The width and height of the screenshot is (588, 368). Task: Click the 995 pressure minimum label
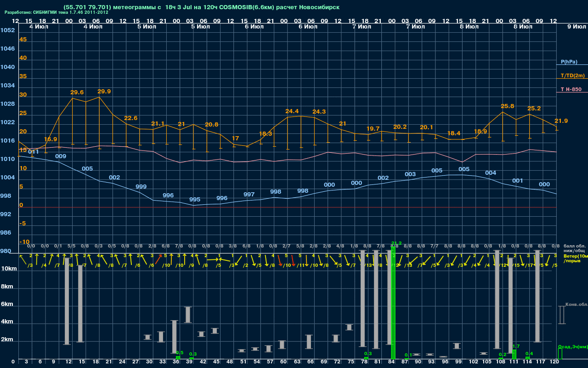(x=195, y=200)
